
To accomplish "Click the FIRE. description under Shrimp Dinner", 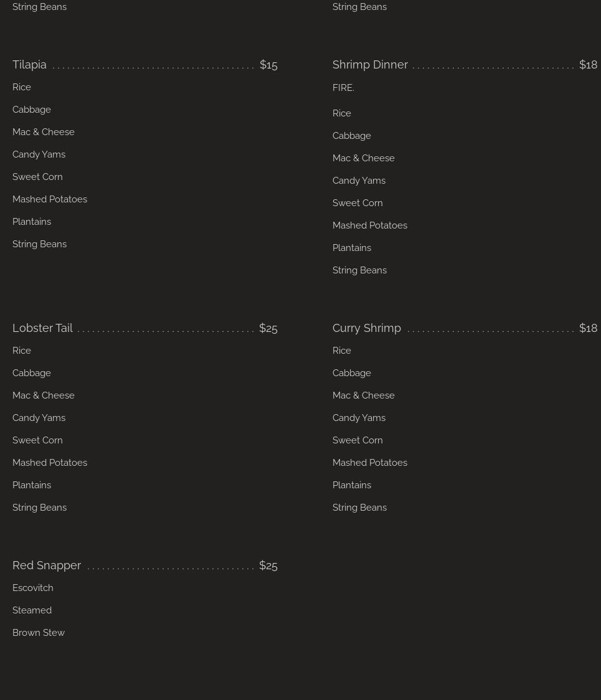I will pyautogui.click(x=343, y=88).
